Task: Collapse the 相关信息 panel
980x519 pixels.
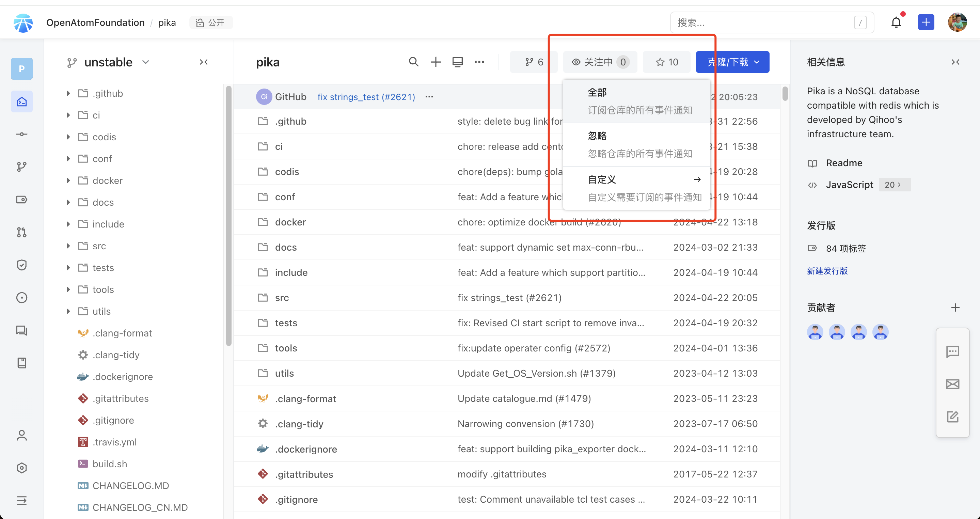Action: [955, 62]
